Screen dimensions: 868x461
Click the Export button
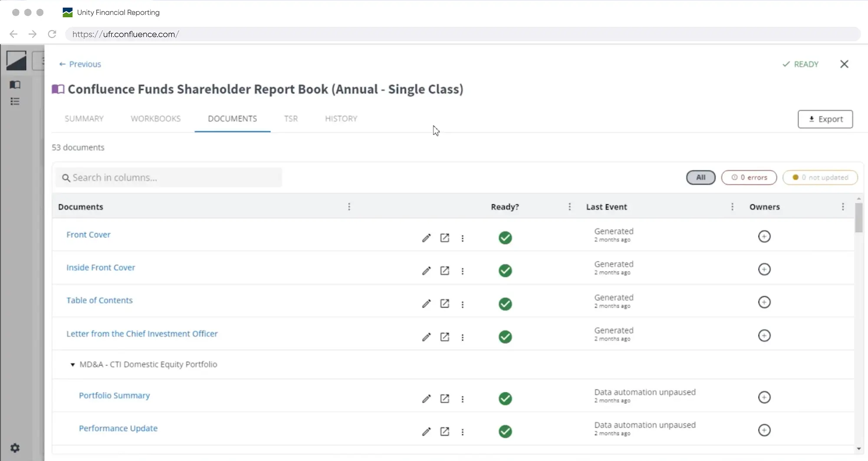pyautogui.click(x=825, y=119)
